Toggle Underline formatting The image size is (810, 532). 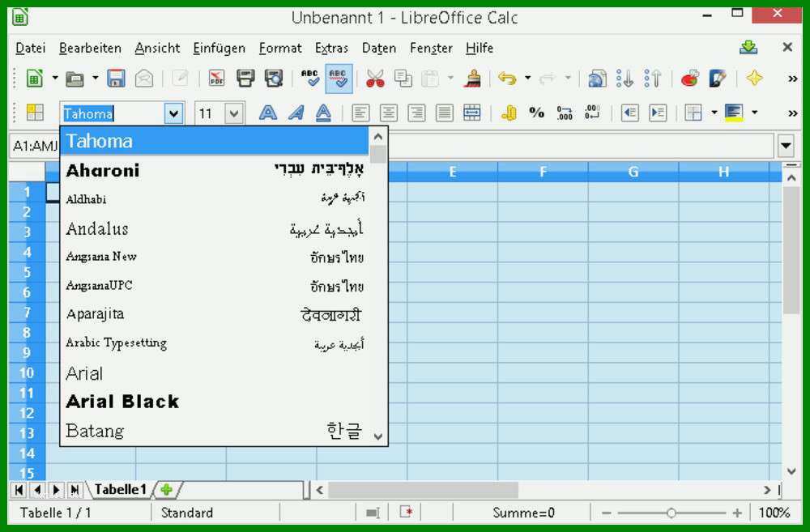pos(323,113)
